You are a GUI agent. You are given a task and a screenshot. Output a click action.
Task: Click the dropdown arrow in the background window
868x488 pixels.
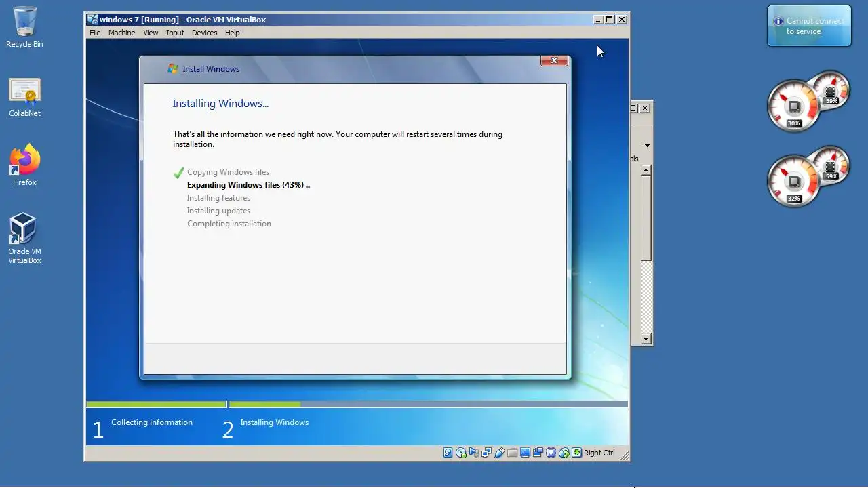click(646, 145)
